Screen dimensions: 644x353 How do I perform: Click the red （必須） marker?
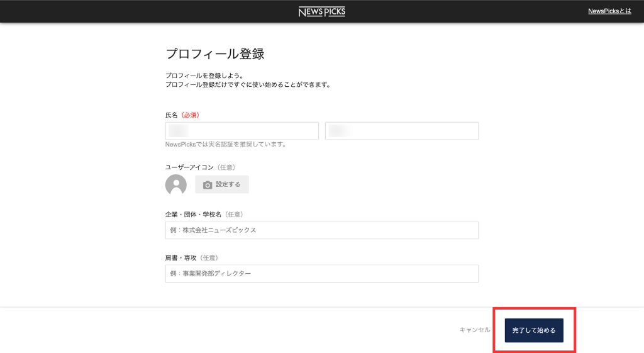[194, 115]
